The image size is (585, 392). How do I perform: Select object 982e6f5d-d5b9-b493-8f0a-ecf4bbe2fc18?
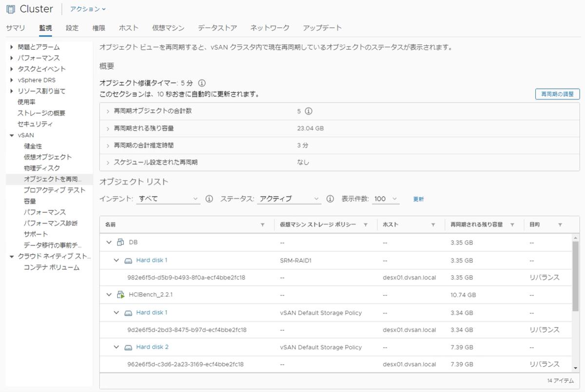click(x=186, y=278)
